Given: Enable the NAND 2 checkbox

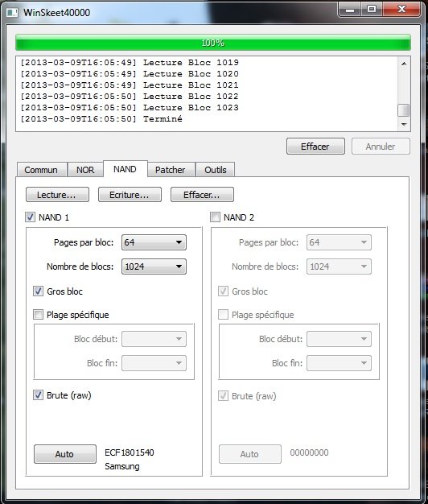Looking at the screenshot, I should point(215,217).
